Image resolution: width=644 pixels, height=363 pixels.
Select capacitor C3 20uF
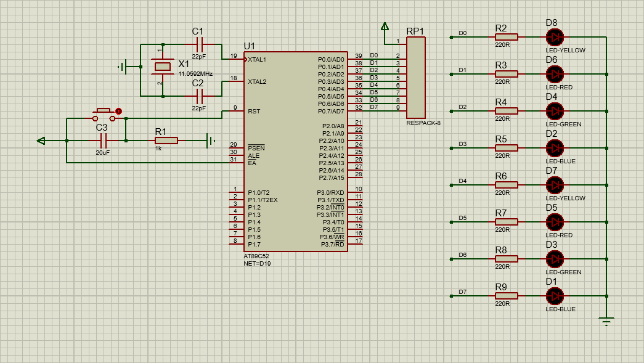point(104,141)
